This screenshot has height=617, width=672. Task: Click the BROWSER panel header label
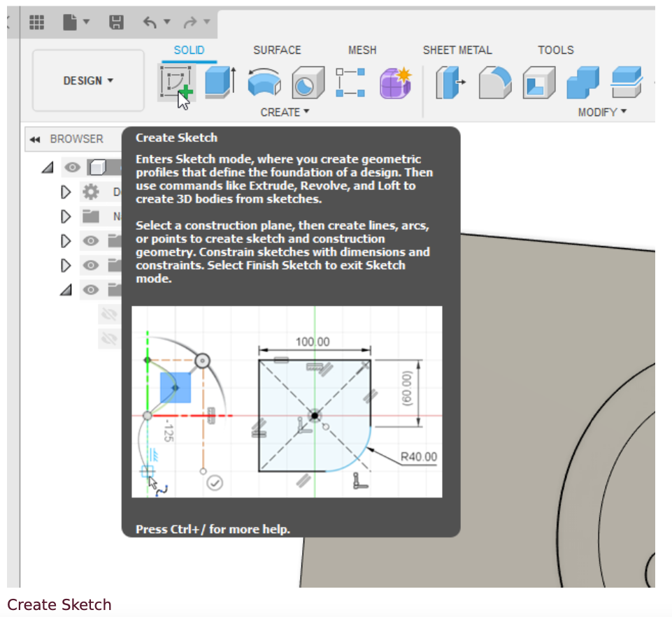click(77, 139)
